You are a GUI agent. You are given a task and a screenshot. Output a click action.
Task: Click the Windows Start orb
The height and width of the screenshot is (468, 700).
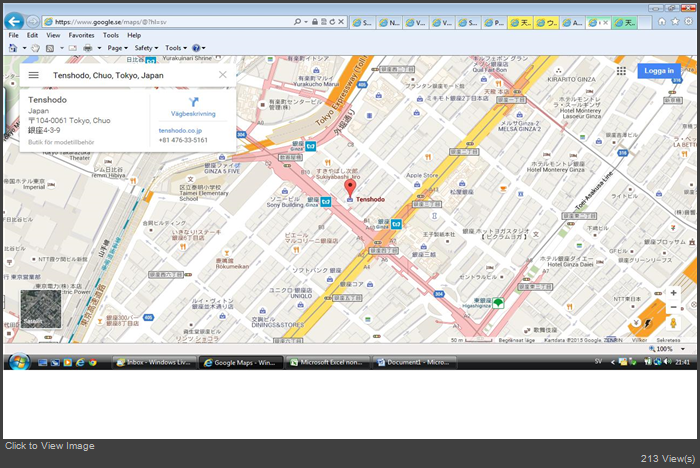[19, 362]
